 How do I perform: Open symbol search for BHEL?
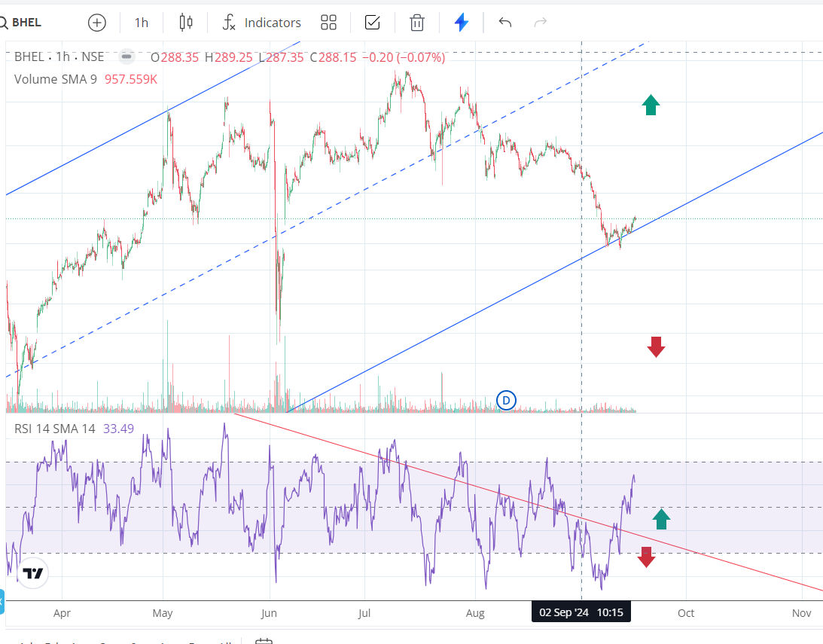[21, 23]
